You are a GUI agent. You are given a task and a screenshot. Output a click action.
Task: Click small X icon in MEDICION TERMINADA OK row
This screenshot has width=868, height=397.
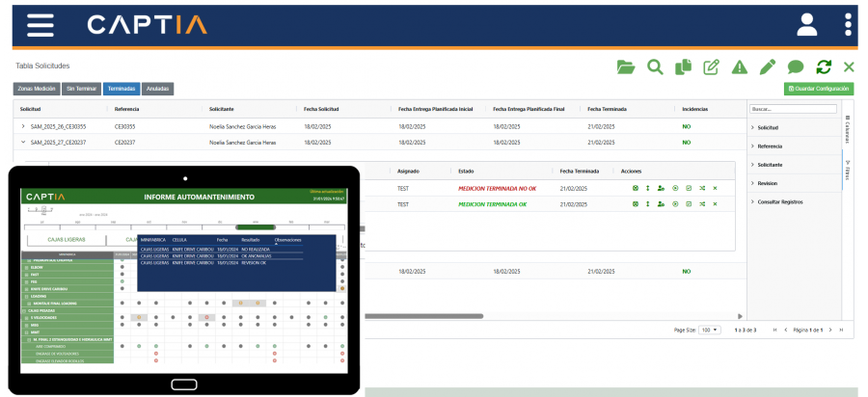pyautogui.click(x=715, y=204)
